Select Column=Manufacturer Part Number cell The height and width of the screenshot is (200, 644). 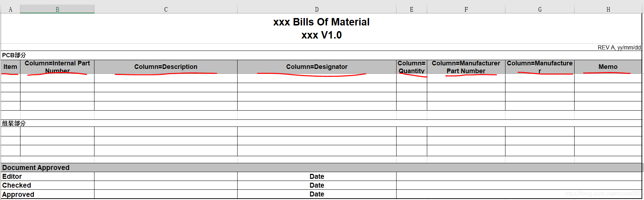466,67
